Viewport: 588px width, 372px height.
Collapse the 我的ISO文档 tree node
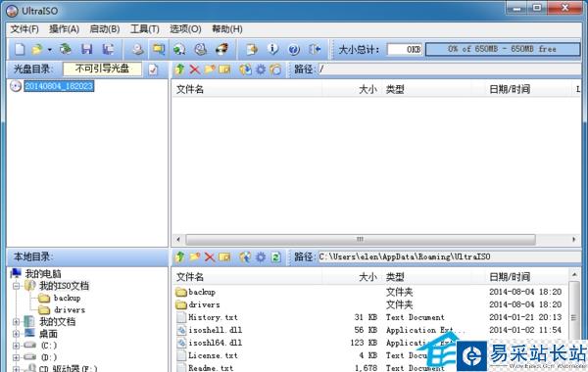tap(16, 286)
